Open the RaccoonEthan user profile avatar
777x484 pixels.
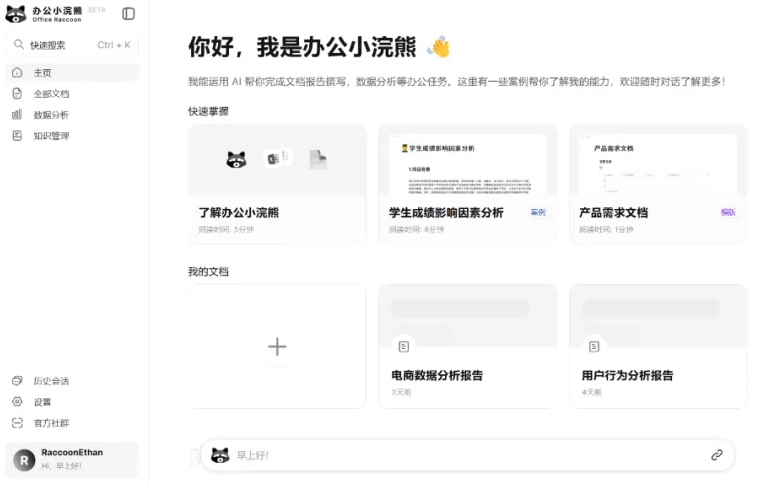(24, 459)
